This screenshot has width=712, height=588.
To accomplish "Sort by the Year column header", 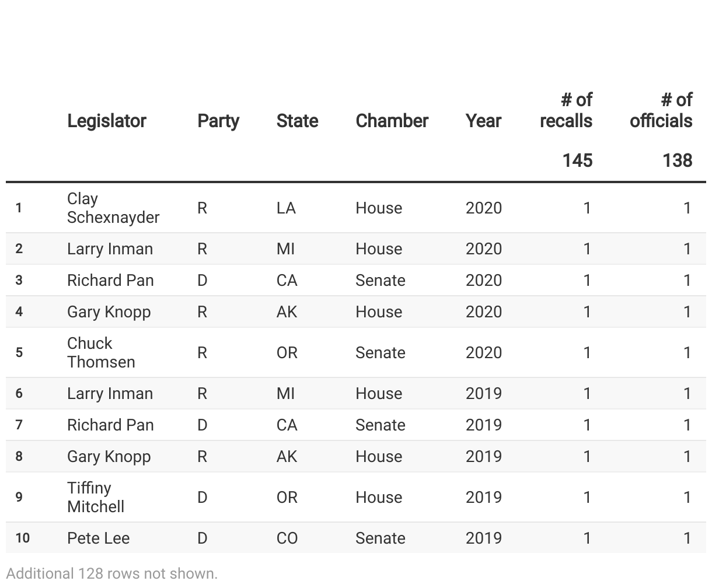I will click(483, 121).
